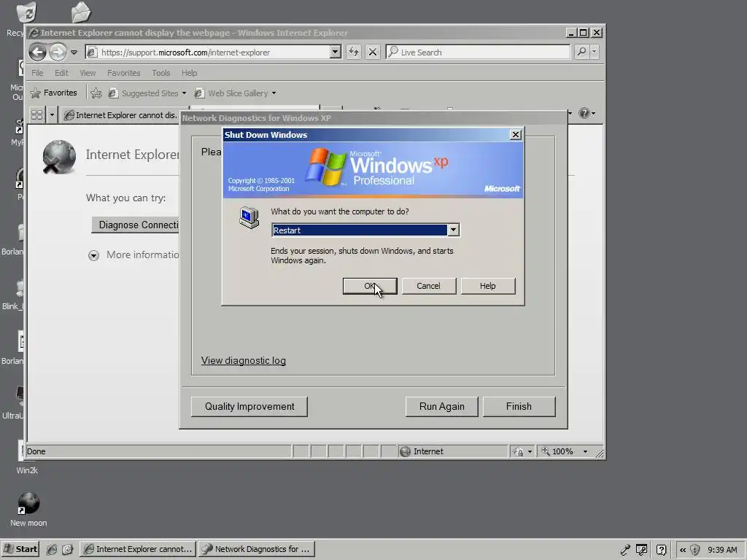Switch to Internet Explorer taskbar button
747x560 pixels.
[x=138, y=549]
